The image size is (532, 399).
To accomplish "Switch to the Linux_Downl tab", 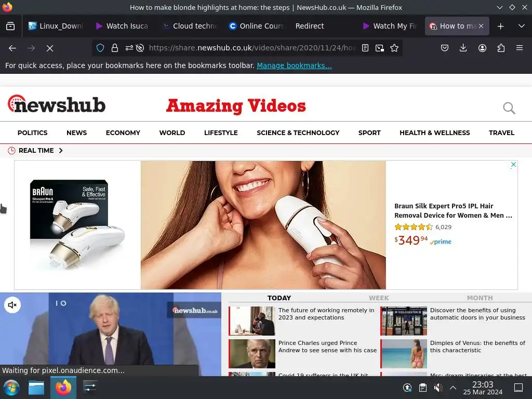I will point(56,26).
